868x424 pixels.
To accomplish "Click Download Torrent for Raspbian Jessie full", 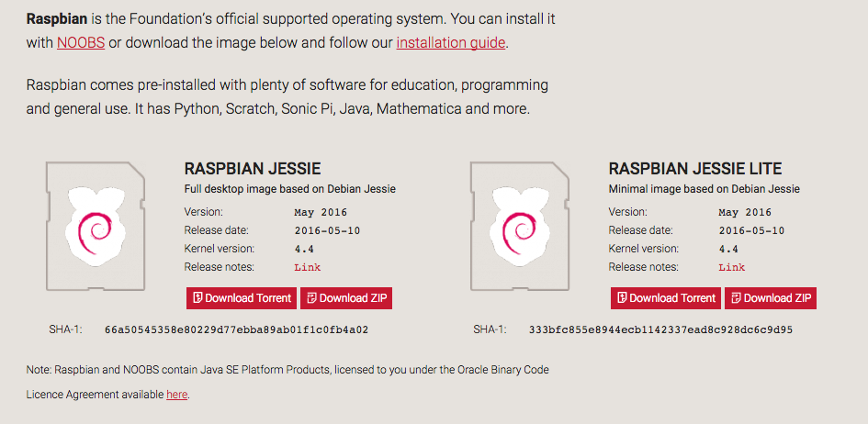I will (242, 298).
